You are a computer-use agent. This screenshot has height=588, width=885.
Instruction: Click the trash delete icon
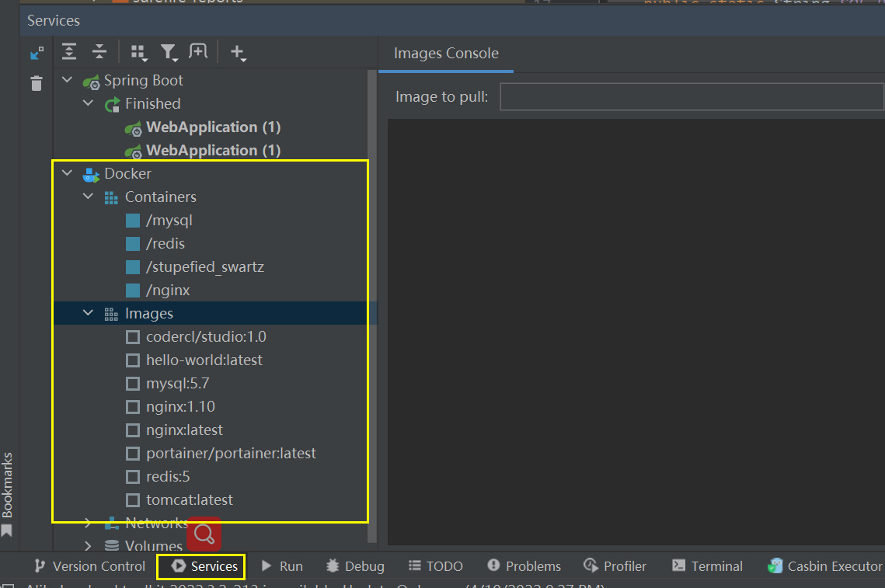coord(37,83)
